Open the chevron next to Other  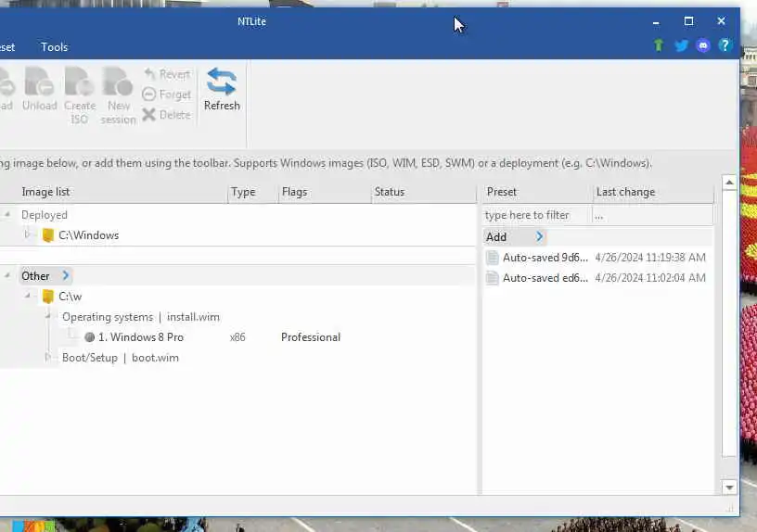click(x=66, y=275)
